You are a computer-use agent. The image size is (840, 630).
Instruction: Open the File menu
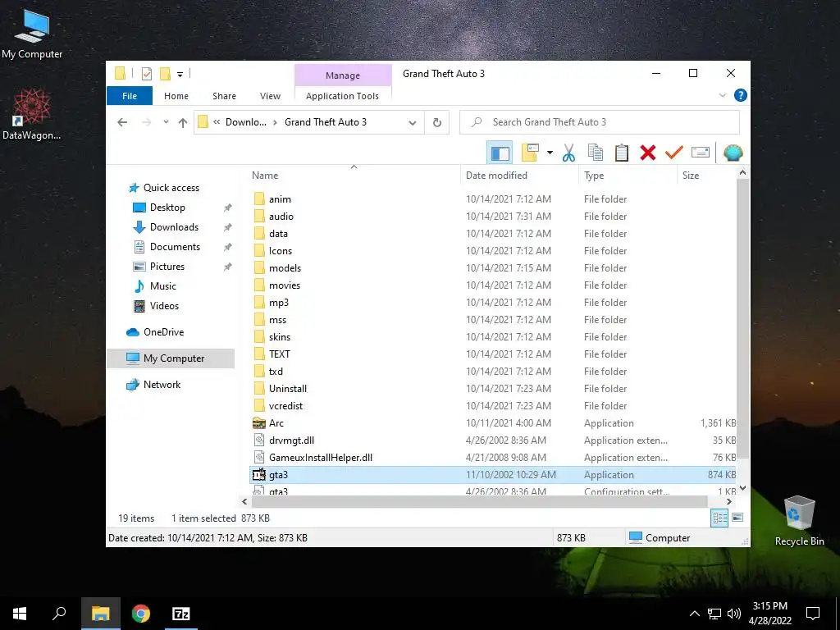130,96
